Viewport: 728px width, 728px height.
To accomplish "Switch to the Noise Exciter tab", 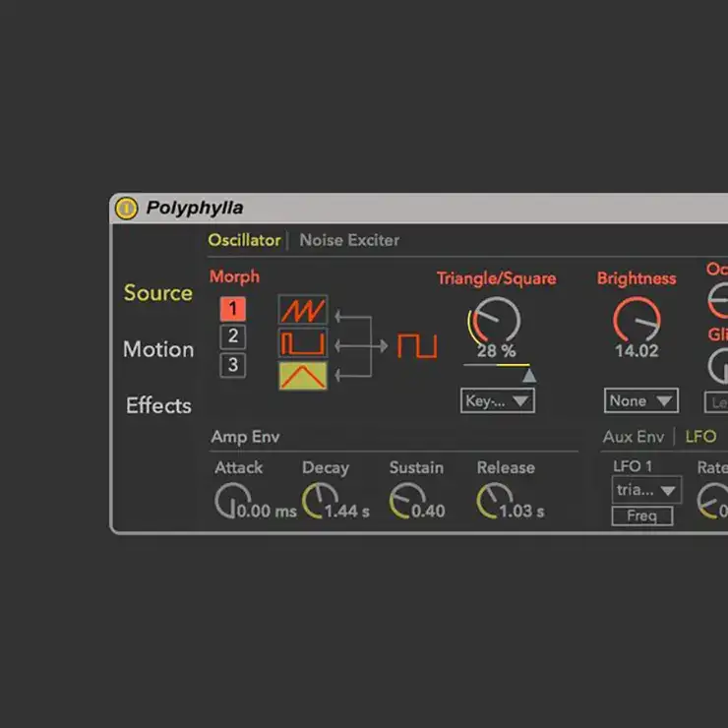I will click(x=349, y=240).
